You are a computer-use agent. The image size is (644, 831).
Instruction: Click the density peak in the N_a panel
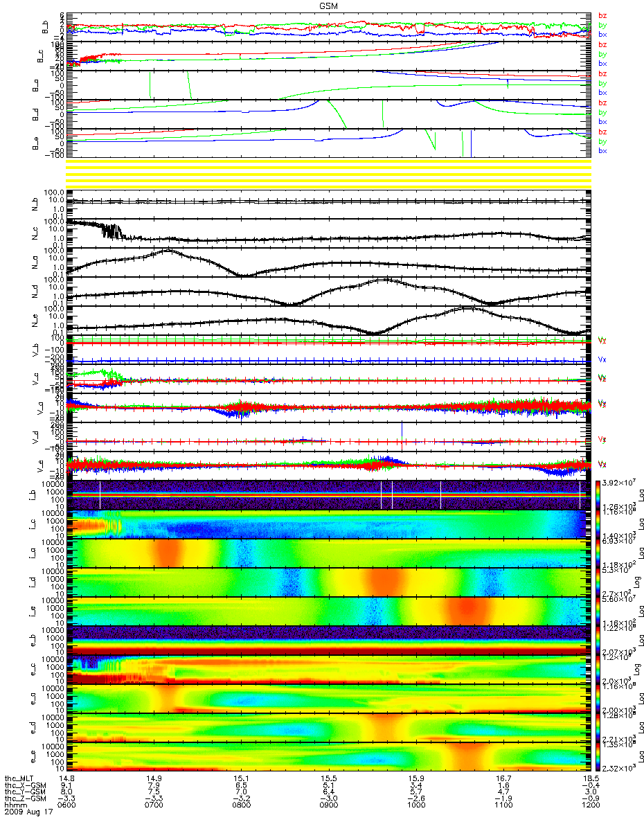[x=168, y=251]
